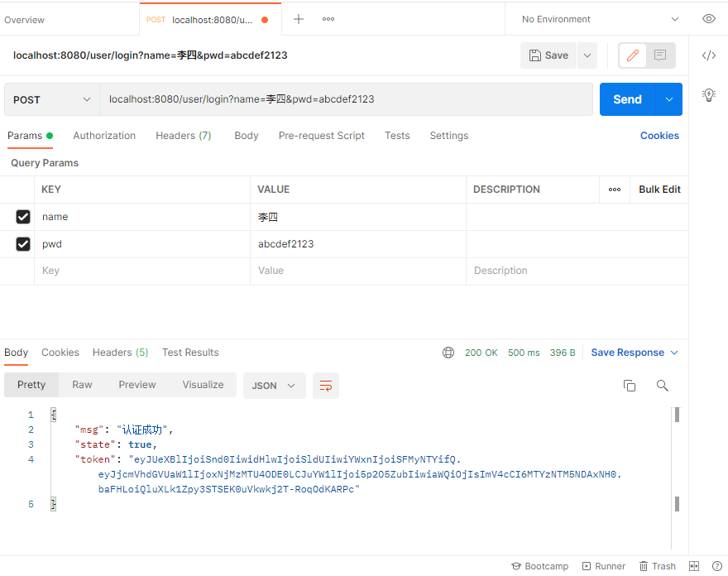728x576 pixels.
Task: Click the request title localhost:8080/user/login
Action: click(150, 55)
